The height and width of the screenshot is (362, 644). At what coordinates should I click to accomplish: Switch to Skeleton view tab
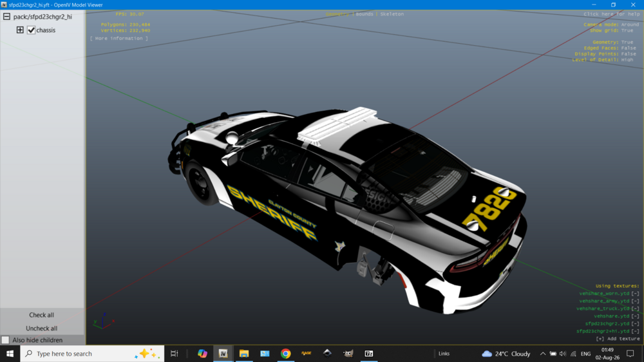pos(392,14)
